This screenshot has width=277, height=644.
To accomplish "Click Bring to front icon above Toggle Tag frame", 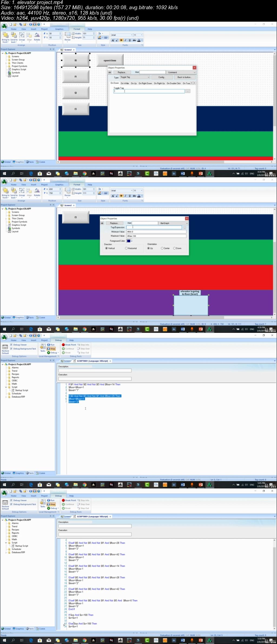I will (5, 35).
